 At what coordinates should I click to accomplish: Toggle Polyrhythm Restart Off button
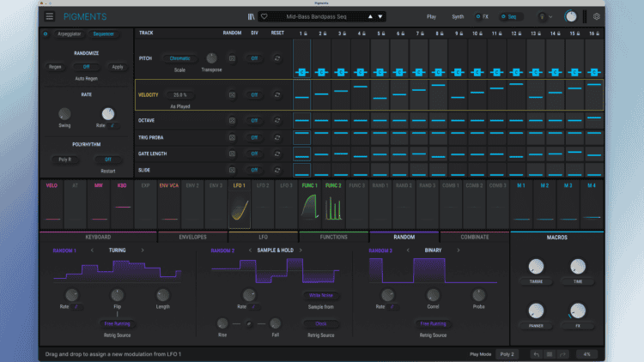tap(107, 160)
